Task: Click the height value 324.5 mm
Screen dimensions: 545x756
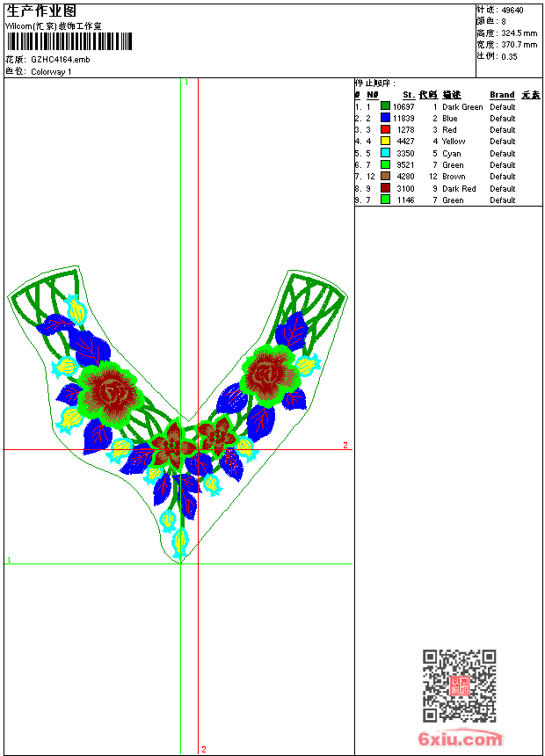Action: 519,33
